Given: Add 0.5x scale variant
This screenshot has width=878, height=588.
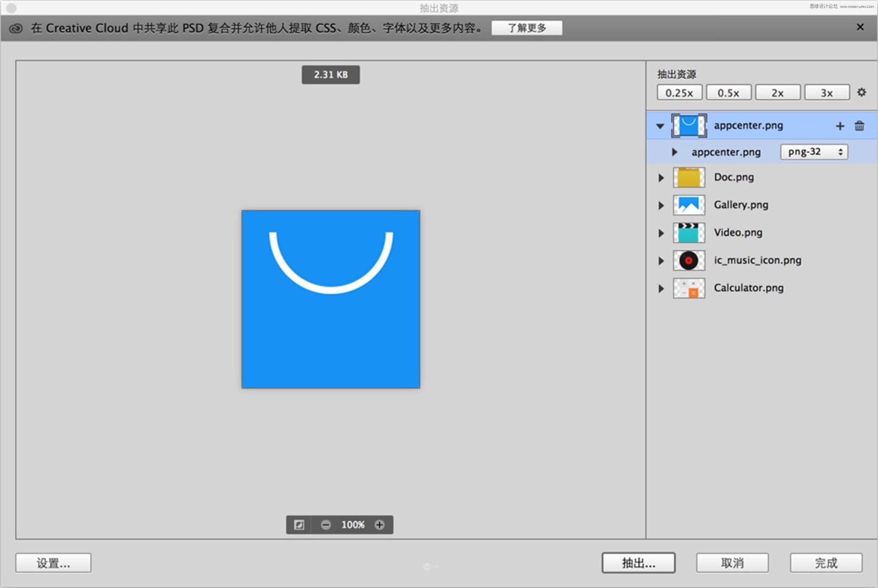Looking at the screenshot, I should coord(729,93).
